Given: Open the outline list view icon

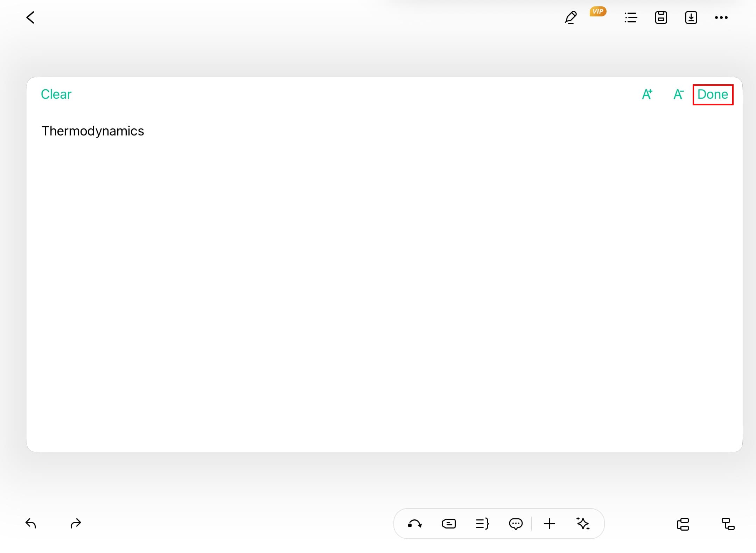Looking at the screenshot, I should (x=631, y=17).
